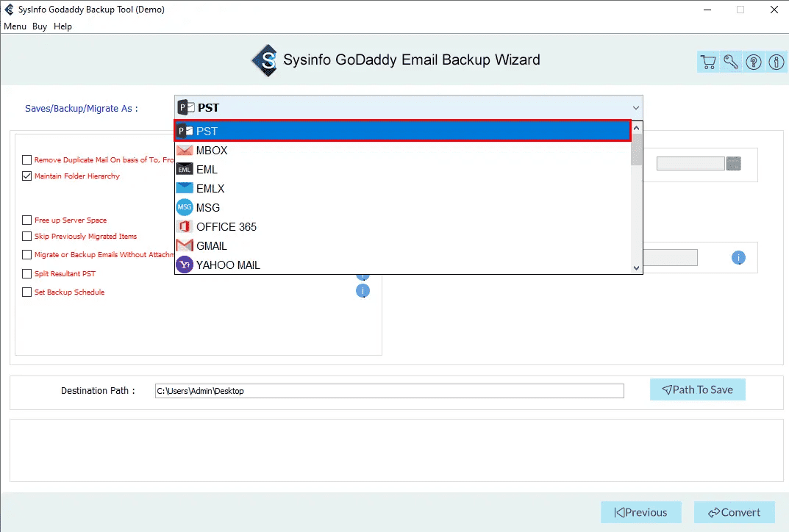
Task: Open the Menu in the menu bar
Action: pos(15,26)
